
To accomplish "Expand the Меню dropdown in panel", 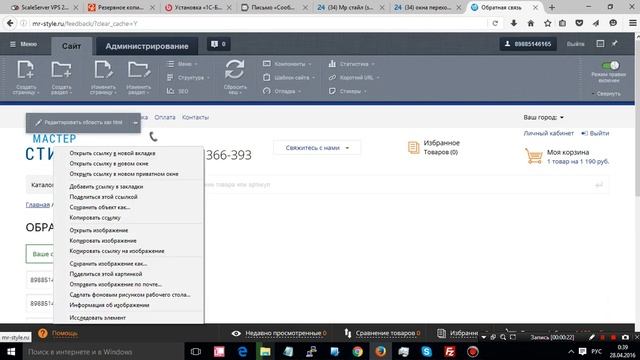I will click(182, 64).
